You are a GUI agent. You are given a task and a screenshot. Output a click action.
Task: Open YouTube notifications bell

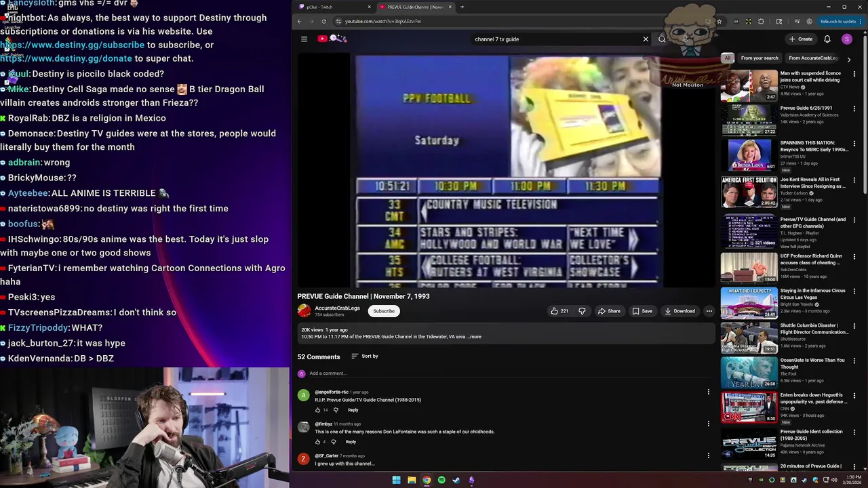point(827,39)
